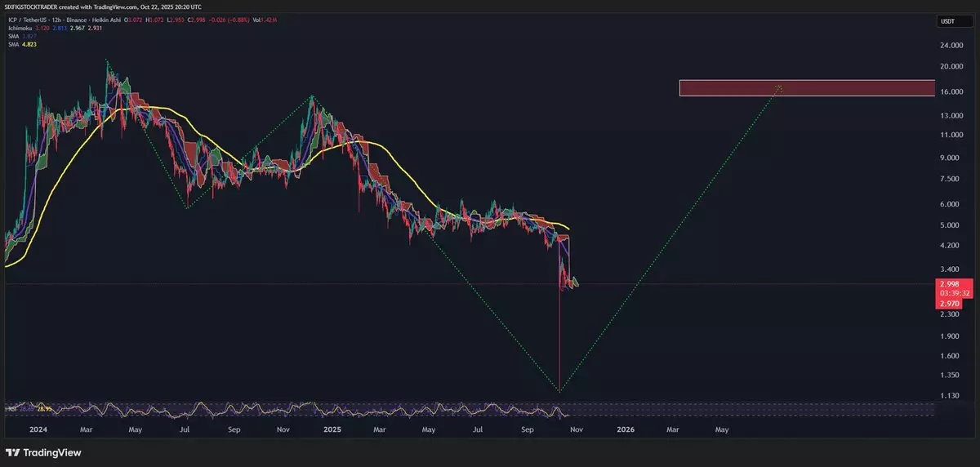Image resolution: width=980 pixels, height=467 pixels.
Task: Click the USDT currency button
Action: tap(948, 22)
